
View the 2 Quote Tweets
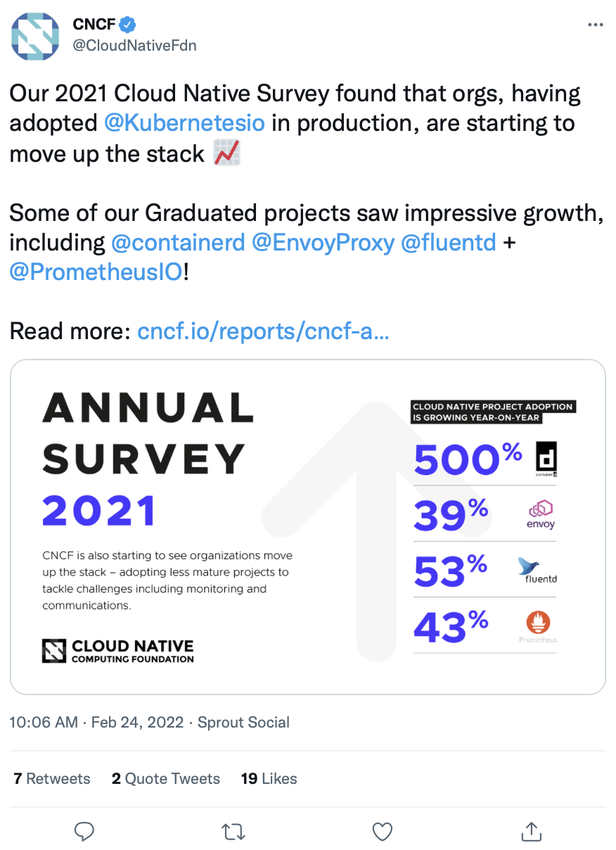(166, 779)
